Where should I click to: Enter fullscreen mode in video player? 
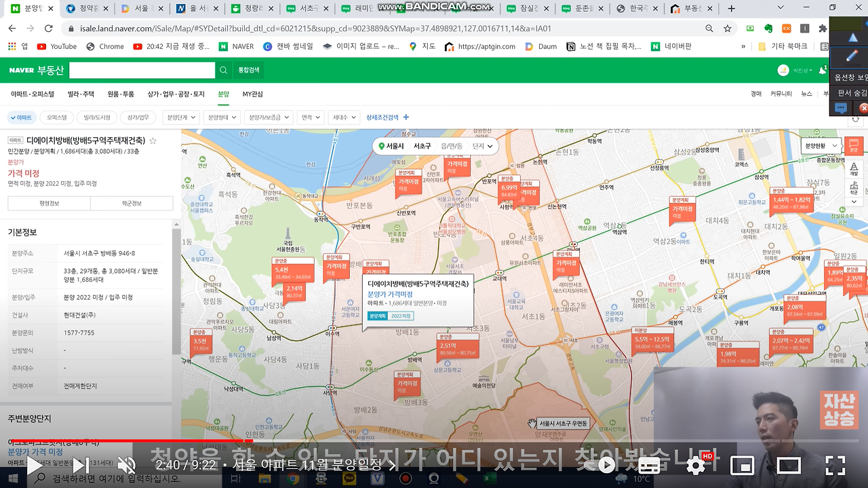coord(834,466)
